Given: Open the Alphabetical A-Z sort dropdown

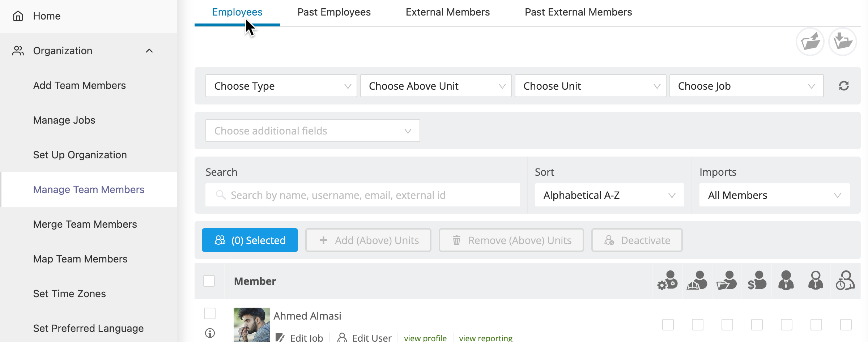Looking at the screenshot, I should click(x=609, y=195).
